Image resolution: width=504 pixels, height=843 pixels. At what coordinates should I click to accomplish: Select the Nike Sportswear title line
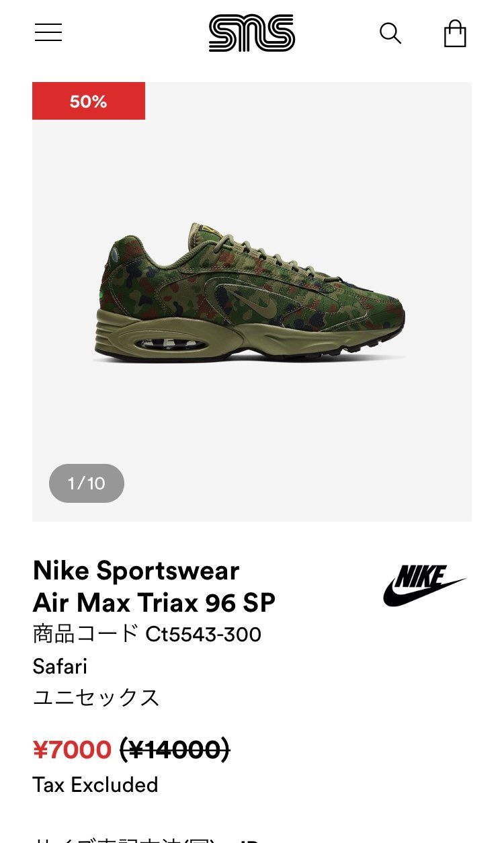136,571
